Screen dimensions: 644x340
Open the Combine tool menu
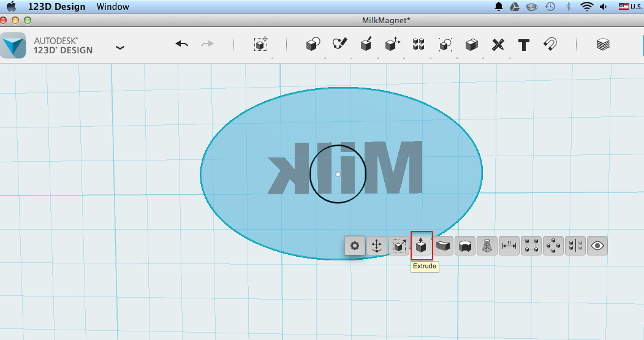[471, 44]
